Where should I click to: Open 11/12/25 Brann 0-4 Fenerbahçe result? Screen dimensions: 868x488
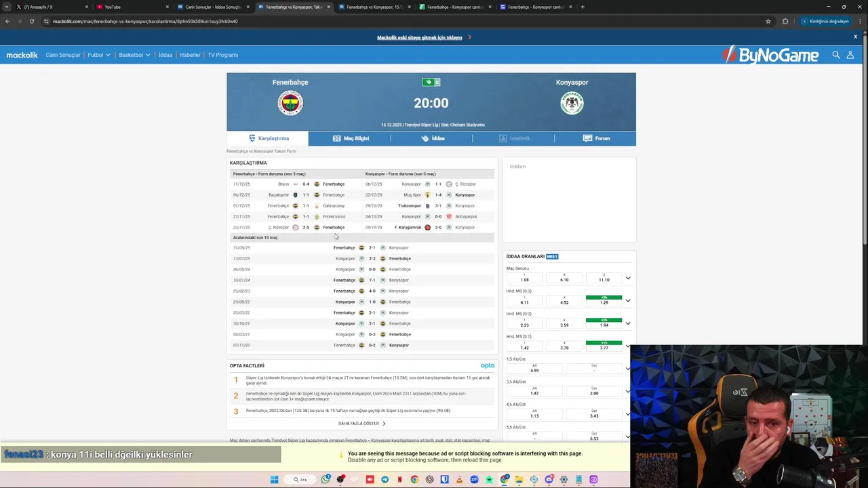pos(296,184)
